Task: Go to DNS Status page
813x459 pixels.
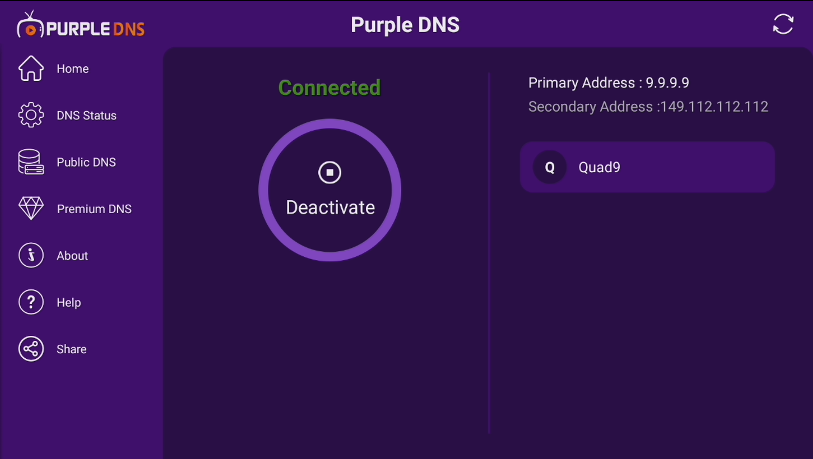Action: click(x=87, y=116)
